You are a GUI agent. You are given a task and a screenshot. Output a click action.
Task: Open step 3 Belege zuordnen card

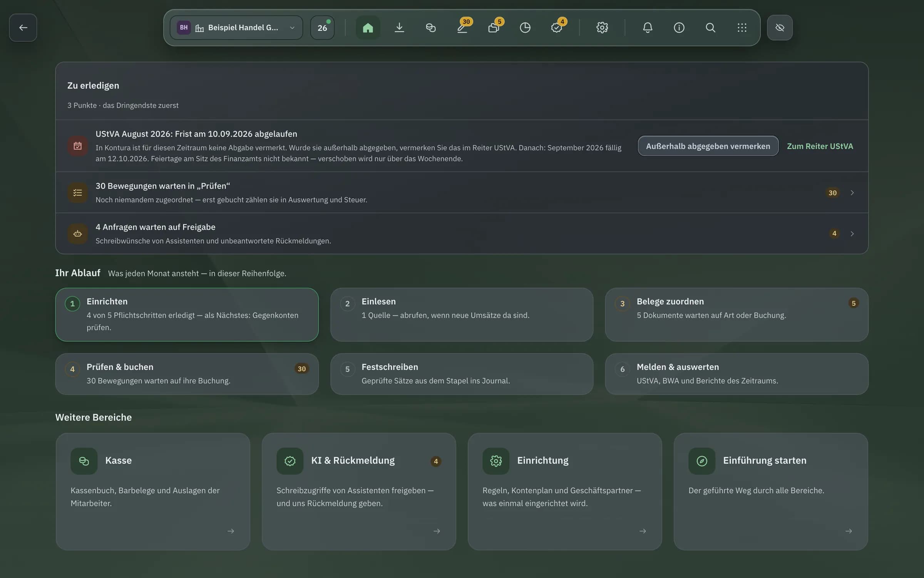pyautogui.click(x=737, y=314)
